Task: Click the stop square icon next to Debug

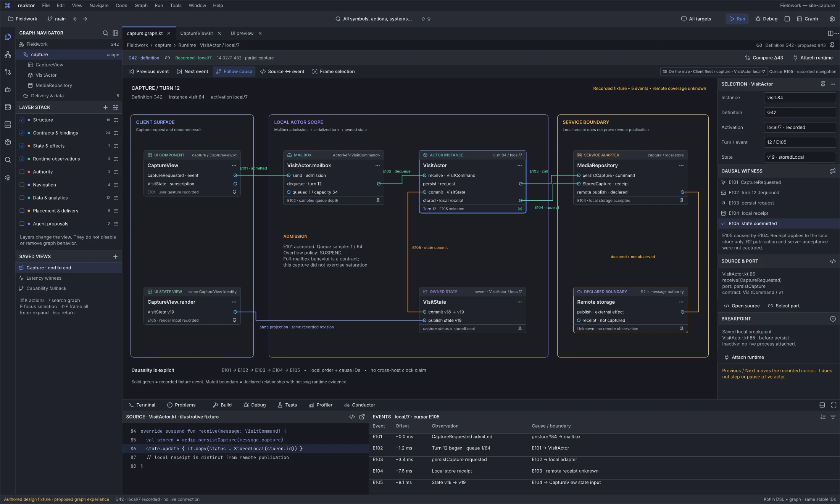Action: [x=787, y=19]
